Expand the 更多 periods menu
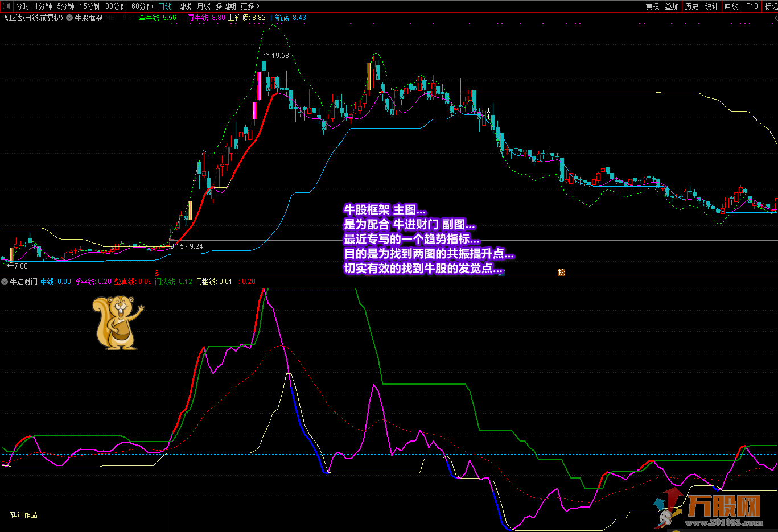Image resolution: width=778 pixels, height=532 pixels. tap(250, 6)
